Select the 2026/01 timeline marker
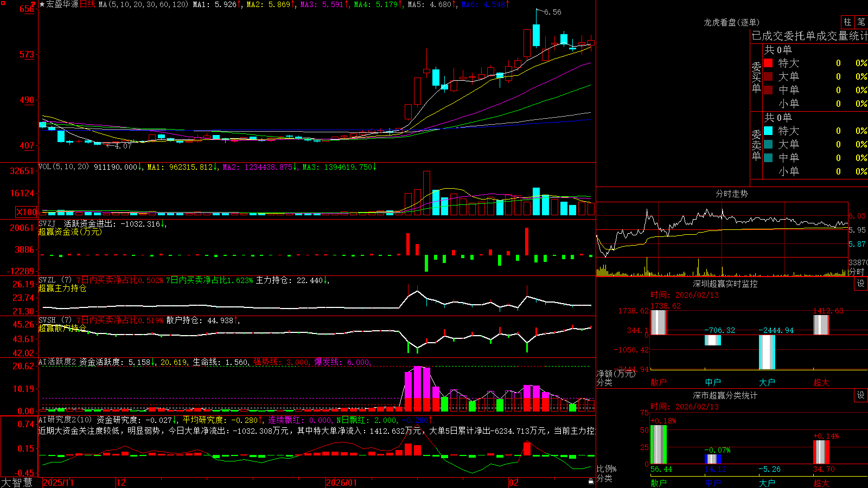Viewport: 868px width, 488px height. pos(342,483)
